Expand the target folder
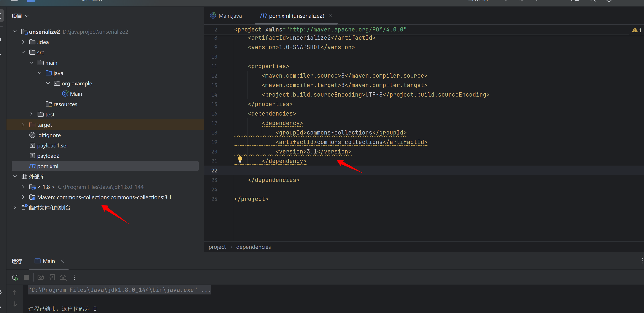The height and width of the screenshot is (313, 644). point(23,125)
